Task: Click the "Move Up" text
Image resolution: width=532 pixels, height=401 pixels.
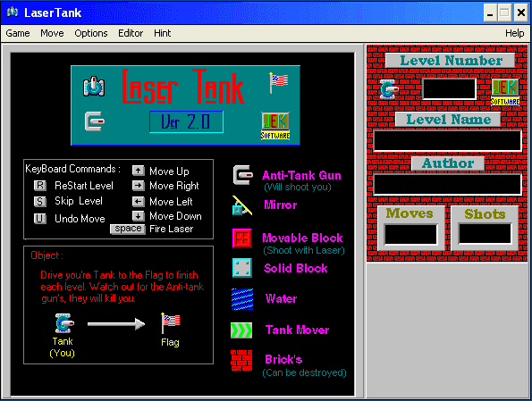Action: (169, 171)
